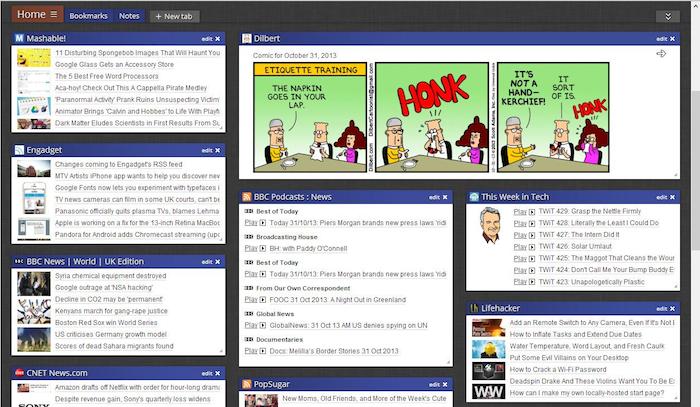Click the PopSugar RSS icon
This screenshot has width=700, height=407.
[247, 384]
